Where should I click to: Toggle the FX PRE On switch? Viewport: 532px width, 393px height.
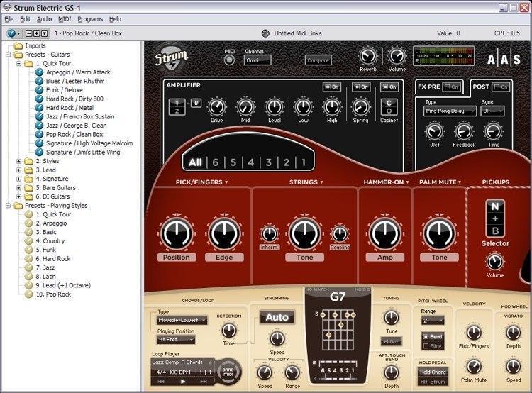[451, 87]
